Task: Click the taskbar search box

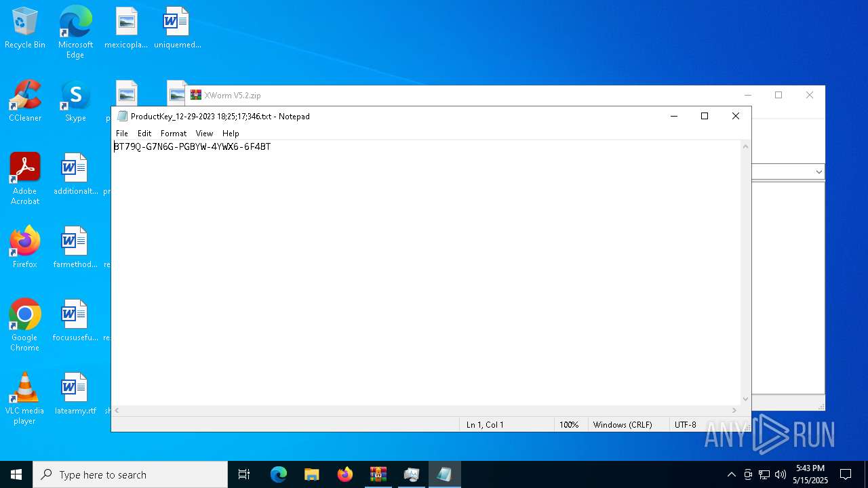Action: point(130,474)
